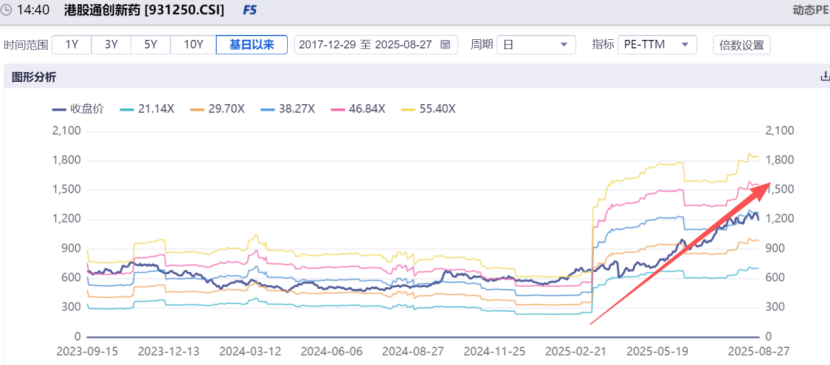Open the 指标 dropdown showing PE-TTM
The width and height of the screenshot is (830, 365).
[x=657, y=44]
